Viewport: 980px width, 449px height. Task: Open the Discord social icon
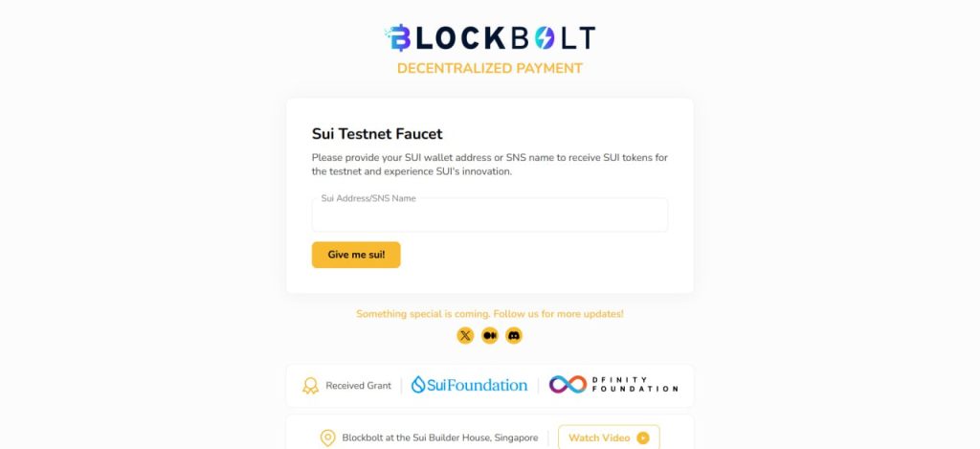pyautogui.click(x=514, y=335)
